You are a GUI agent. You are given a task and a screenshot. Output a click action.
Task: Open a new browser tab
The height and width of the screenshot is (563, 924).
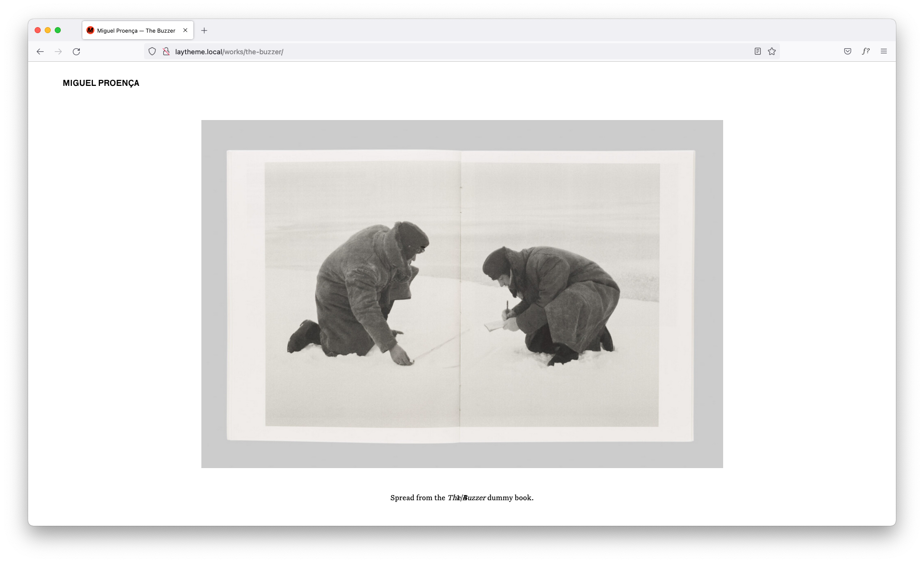204,31
